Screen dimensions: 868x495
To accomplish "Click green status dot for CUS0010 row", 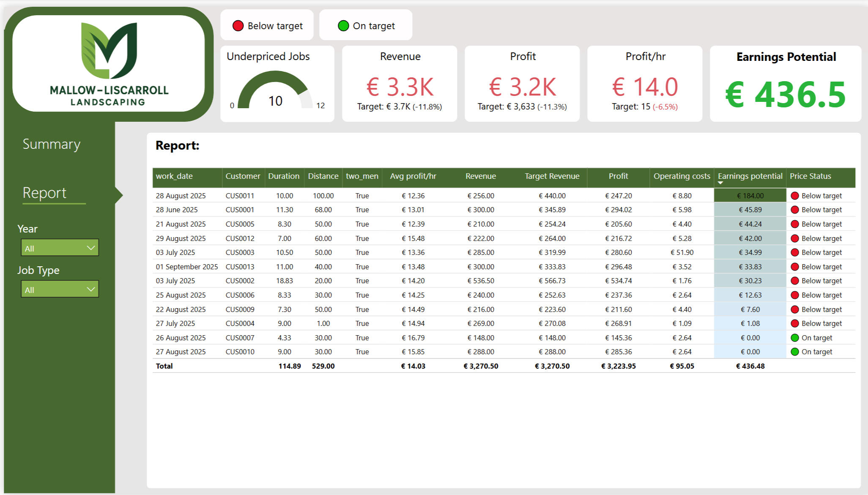I will point(794,352).
